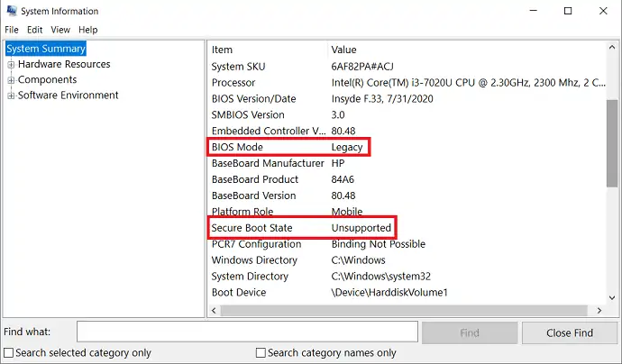622x364 pixels.
Task: Click inside the Find what text field
Action: point(247,332)
